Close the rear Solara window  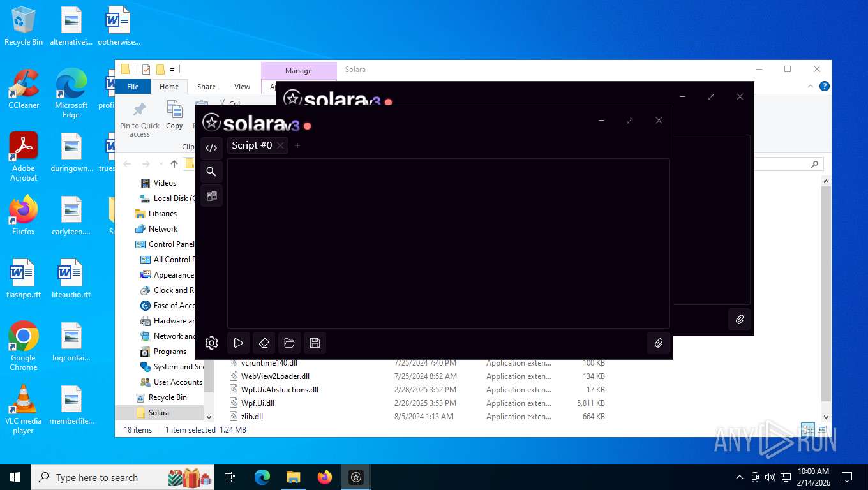(x=740, y=96)
